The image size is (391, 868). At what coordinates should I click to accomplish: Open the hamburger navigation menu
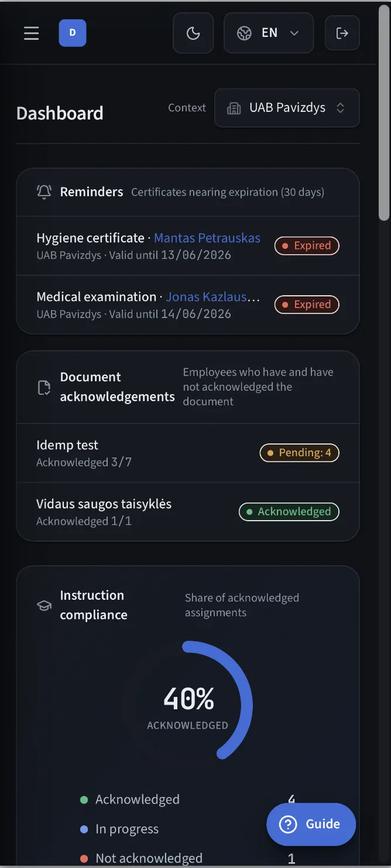[32, 33]
